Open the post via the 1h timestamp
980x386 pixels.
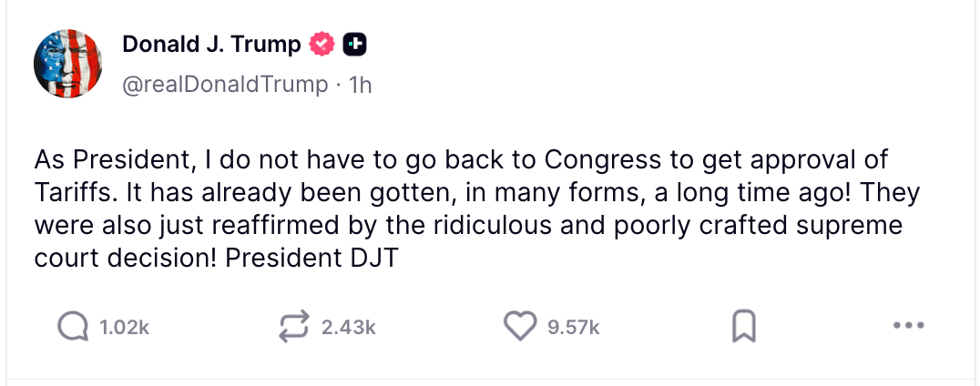click(x=361, y=85)
